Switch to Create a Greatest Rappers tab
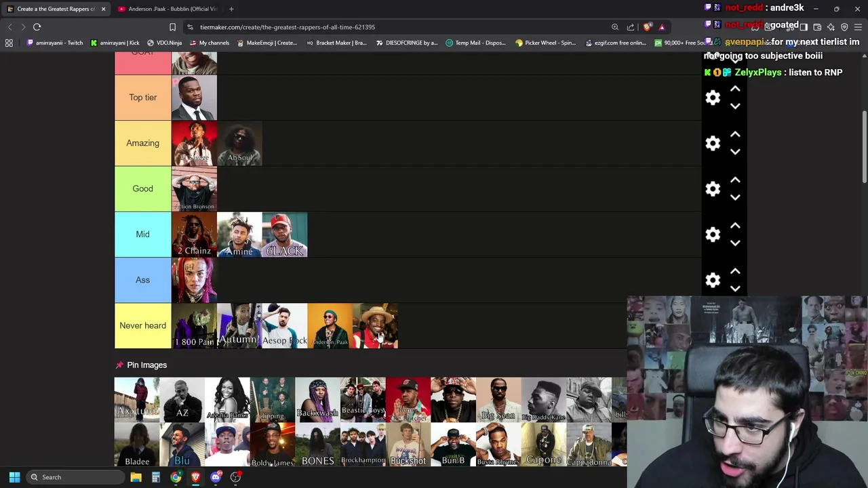Image resolution: width=868 pixels, height=488 pixels. [x=56, y=9]
